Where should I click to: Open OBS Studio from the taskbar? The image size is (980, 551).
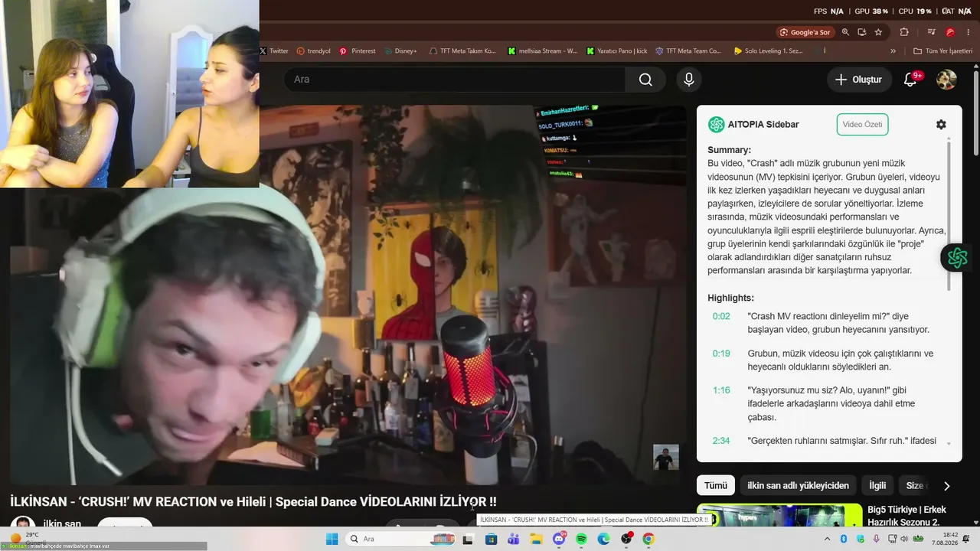(x=626, y=539)
